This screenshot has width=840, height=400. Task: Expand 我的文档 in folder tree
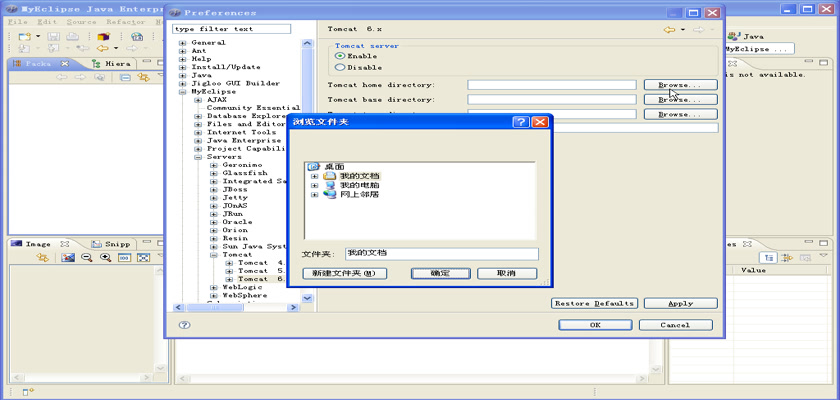tap(314, 176)
